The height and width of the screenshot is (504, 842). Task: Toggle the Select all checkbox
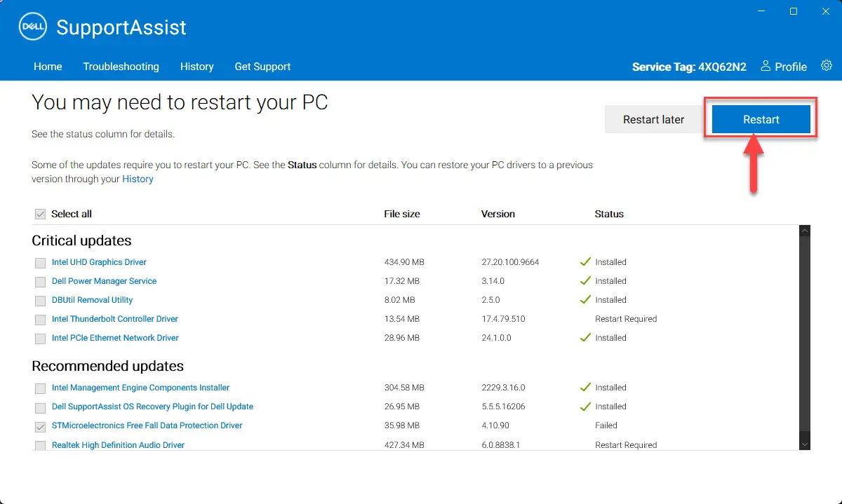[40, 214]
